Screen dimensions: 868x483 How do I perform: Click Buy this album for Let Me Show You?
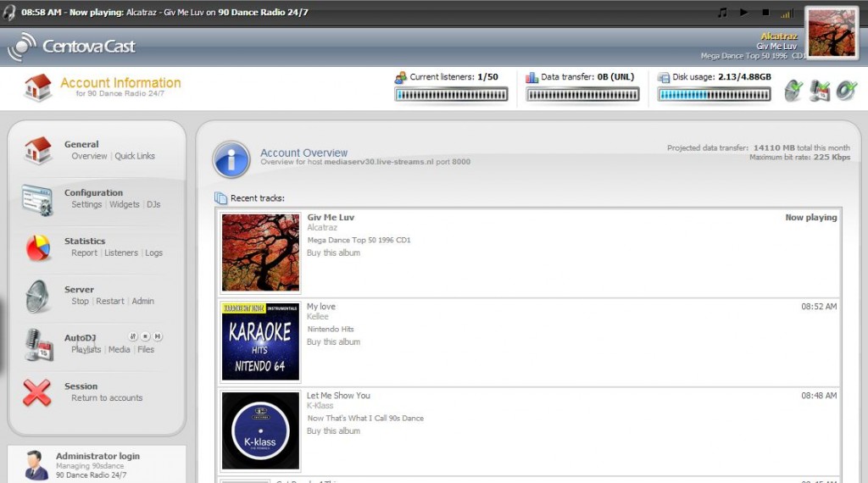pyautogui.click(x=334, y=431)
